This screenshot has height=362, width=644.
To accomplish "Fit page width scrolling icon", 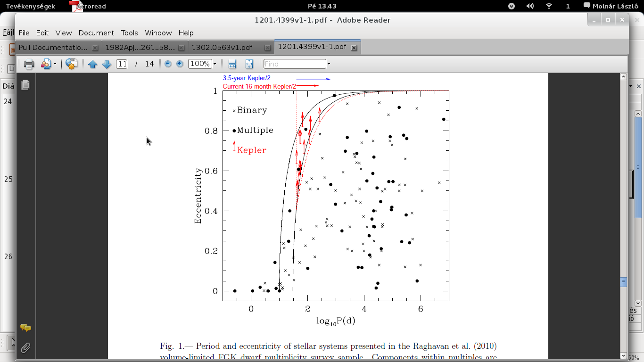I will pyautogui.click(x=232, y=64).
